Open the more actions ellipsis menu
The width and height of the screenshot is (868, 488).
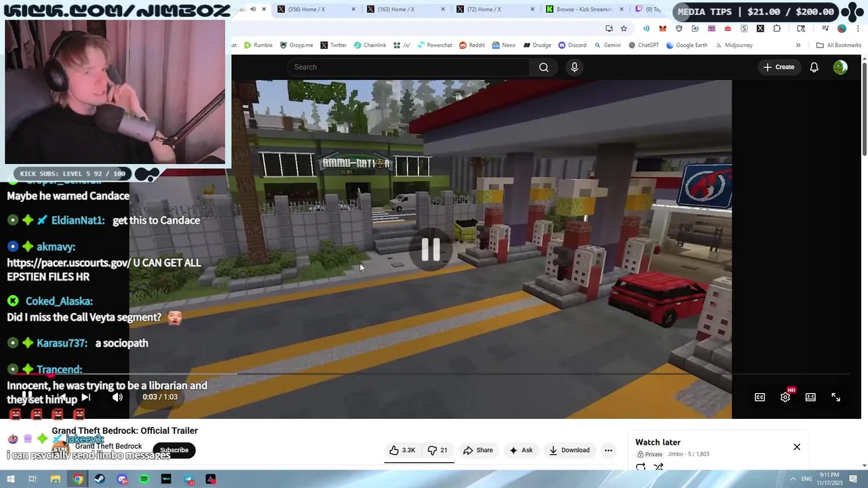click(608, 450)
